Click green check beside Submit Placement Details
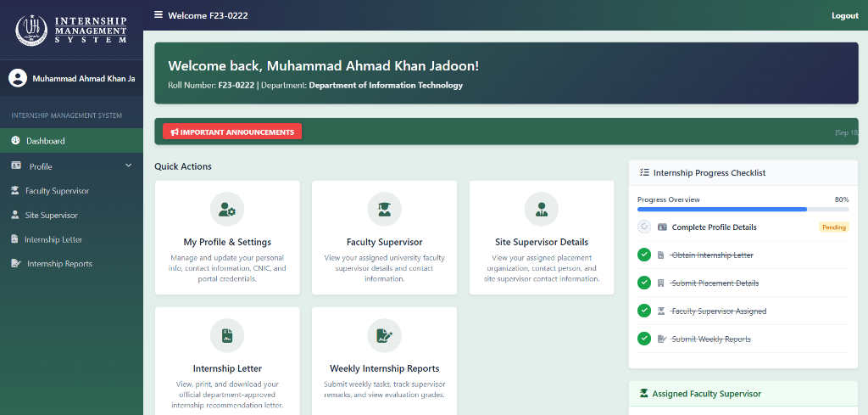Screen dimensions: 868x415 click(x=644, y=283)
